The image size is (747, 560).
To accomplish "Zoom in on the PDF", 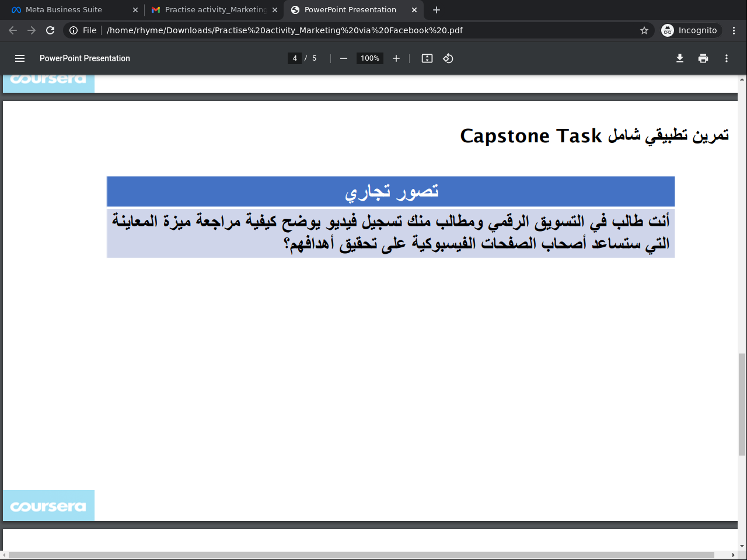I will [396, 58].
